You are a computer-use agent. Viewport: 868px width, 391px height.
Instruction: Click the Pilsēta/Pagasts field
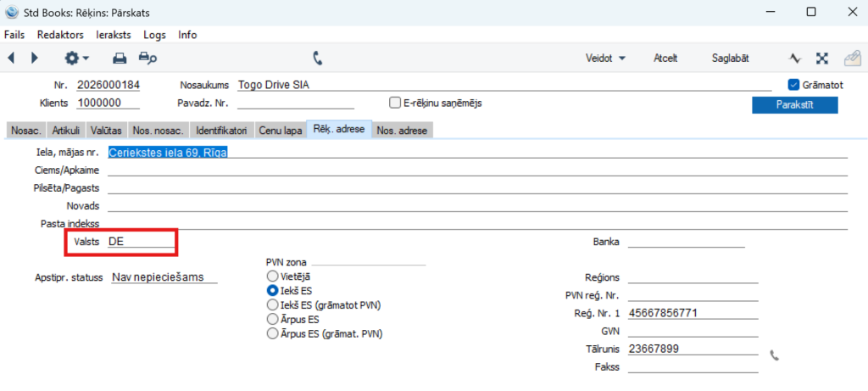(x=478, y=187)
